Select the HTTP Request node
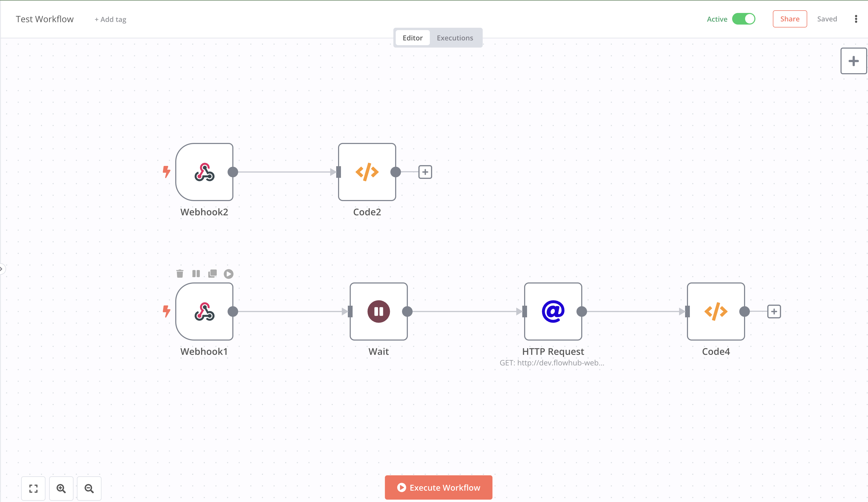 [553, 312]
